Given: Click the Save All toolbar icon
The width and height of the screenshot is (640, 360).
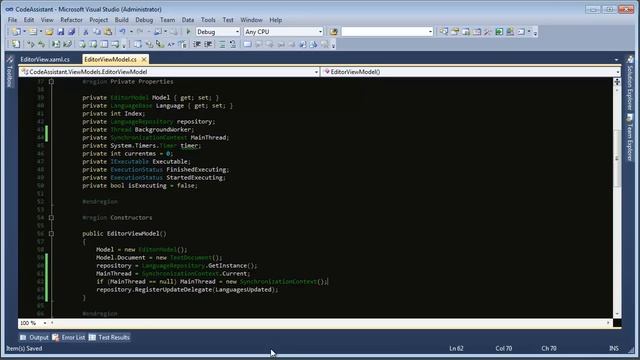Looking at the screenshot, I should (71, 31).
